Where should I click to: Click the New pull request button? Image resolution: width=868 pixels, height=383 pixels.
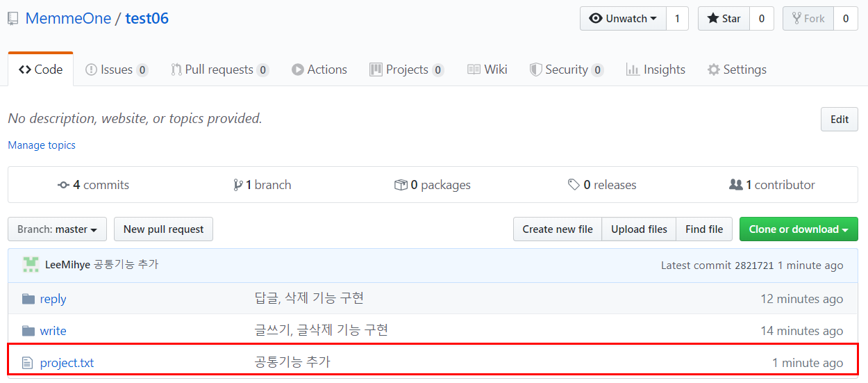point(163,229)
